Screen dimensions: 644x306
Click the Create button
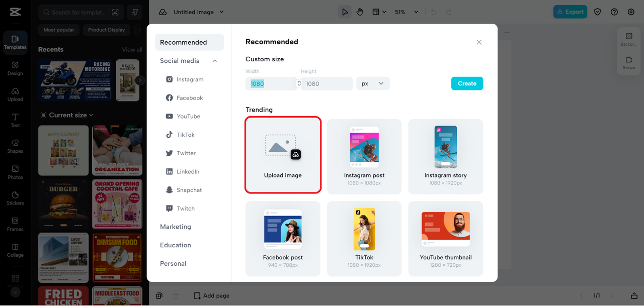pos(467,83)
